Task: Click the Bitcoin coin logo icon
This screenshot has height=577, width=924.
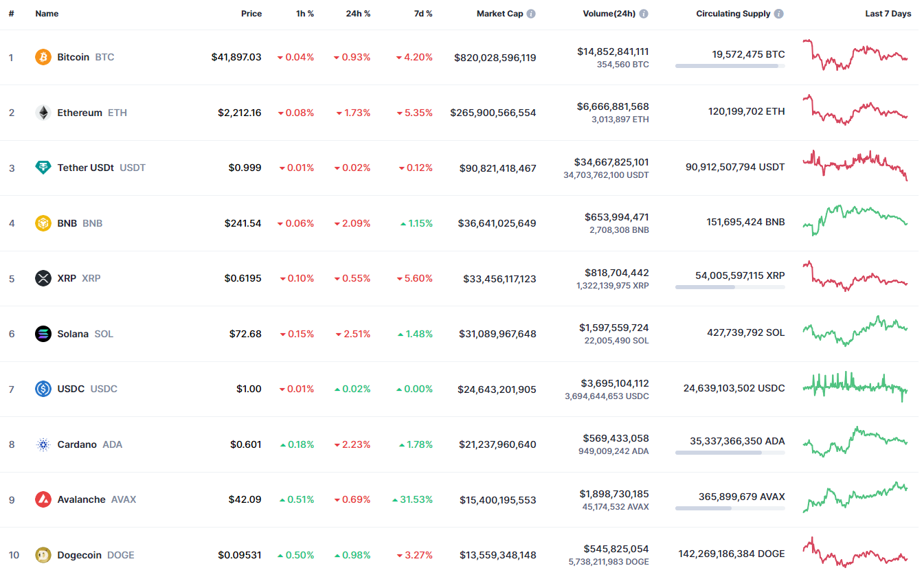Action: [43, 57]
